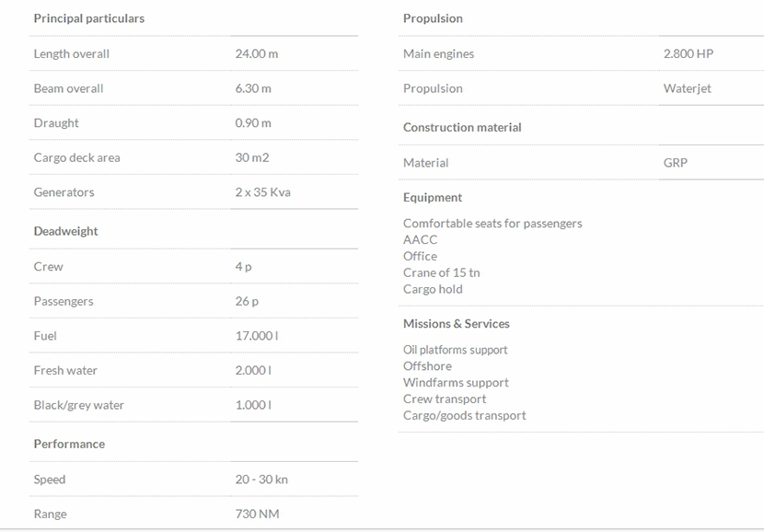The height and width of the screenshot is (532, 764).
Task: Click the Generators value 2 x 35 Kva
Action: pos(262,192)
